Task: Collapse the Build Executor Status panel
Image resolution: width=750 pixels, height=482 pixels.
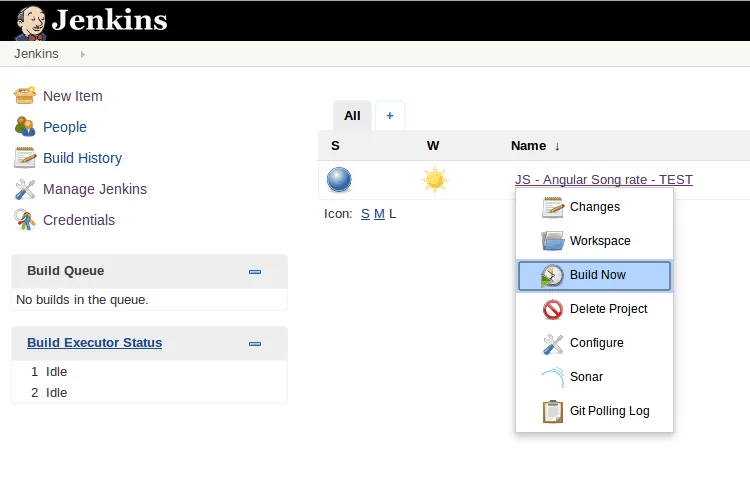Action: 255,343
